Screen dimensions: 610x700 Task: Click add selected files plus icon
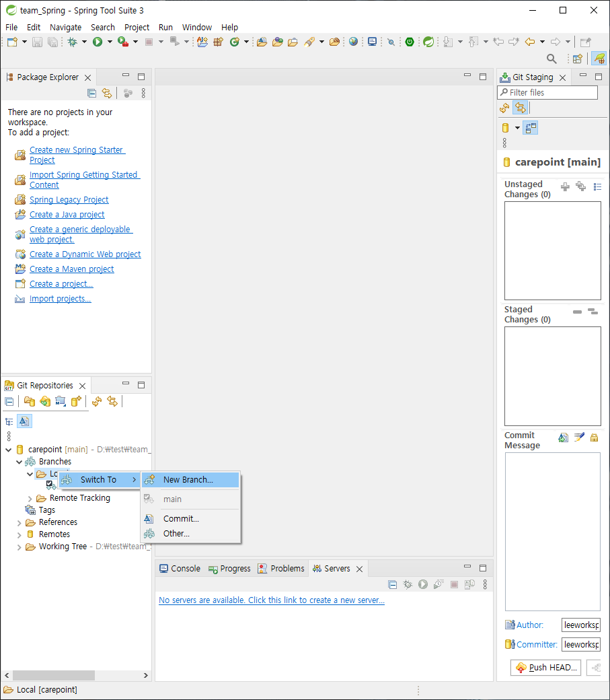(565, 186)
